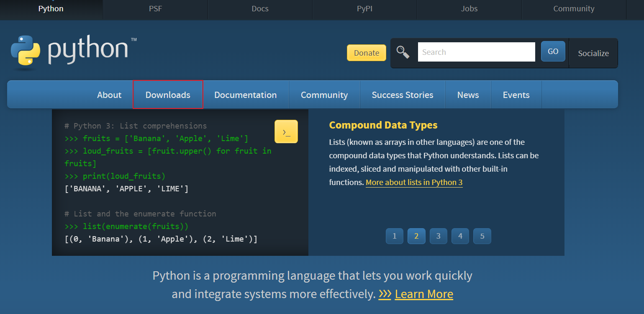The width and height of the screenshot is (644, 314).
Task: Click the Python logo in the header
Action: pos(74,52)
